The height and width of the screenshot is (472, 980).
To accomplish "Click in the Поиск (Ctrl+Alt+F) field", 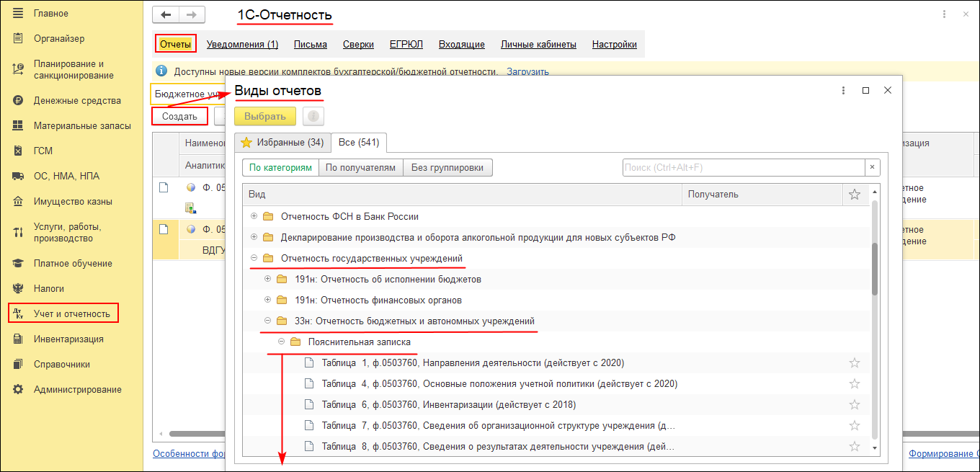I will (743, 167).
